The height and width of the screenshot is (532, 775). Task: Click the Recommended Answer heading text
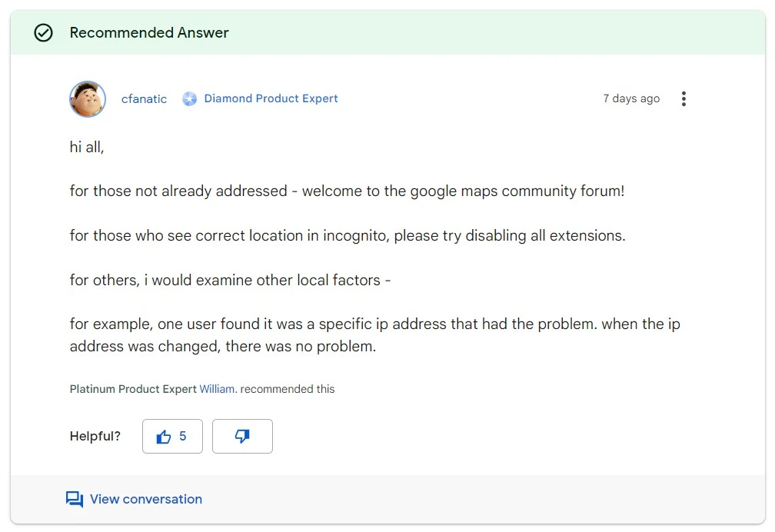tap(149, 33)
